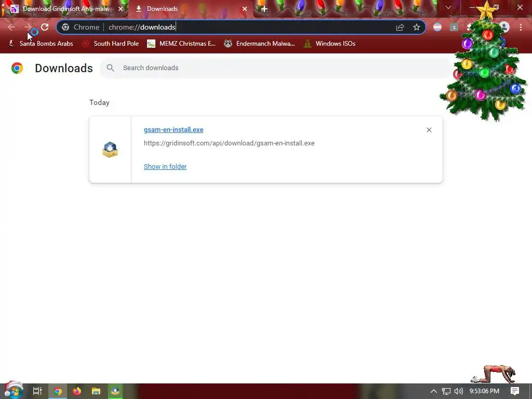Open South Hard Pole bookmark
The image size is (532, 399).
(111, 44)
